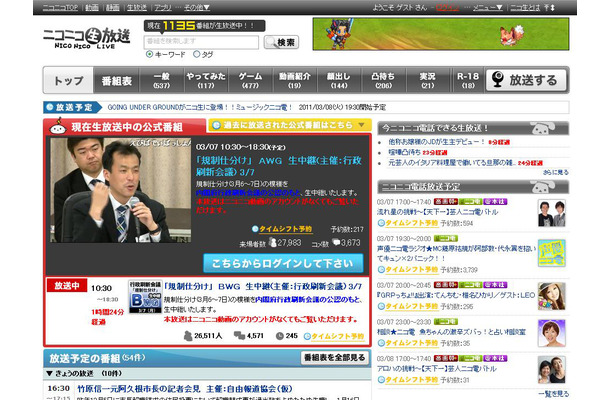Open the 一般 (537) category tab
This screenshot has height=400, width=610.
pyautogui.click(x=161, y=81)
